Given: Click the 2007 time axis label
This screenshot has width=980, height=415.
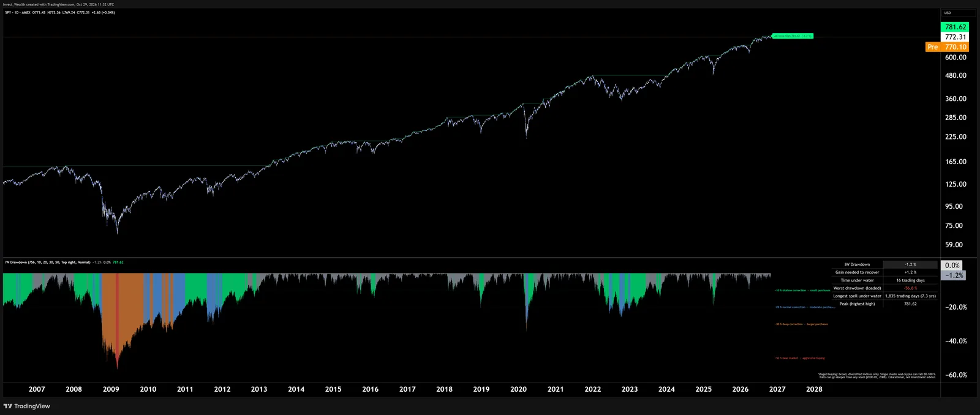Looking at the screenshot, I should point(37,389).
